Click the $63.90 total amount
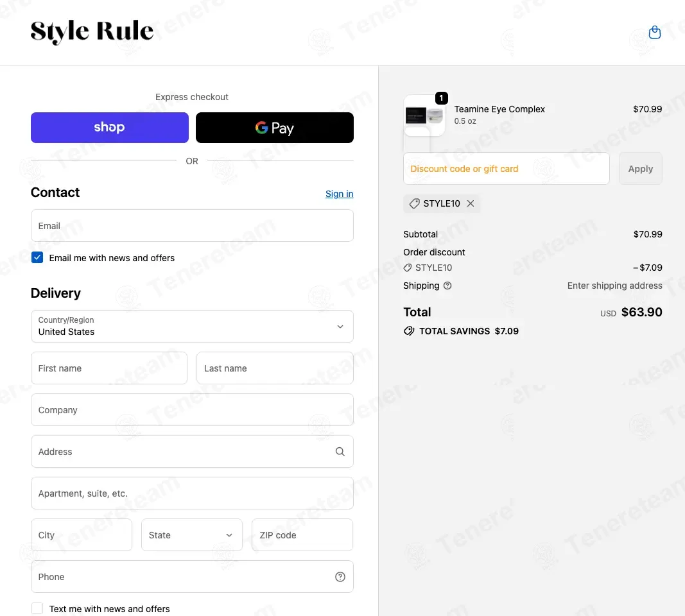Screen dimensions: 685x616 point(641,312)
